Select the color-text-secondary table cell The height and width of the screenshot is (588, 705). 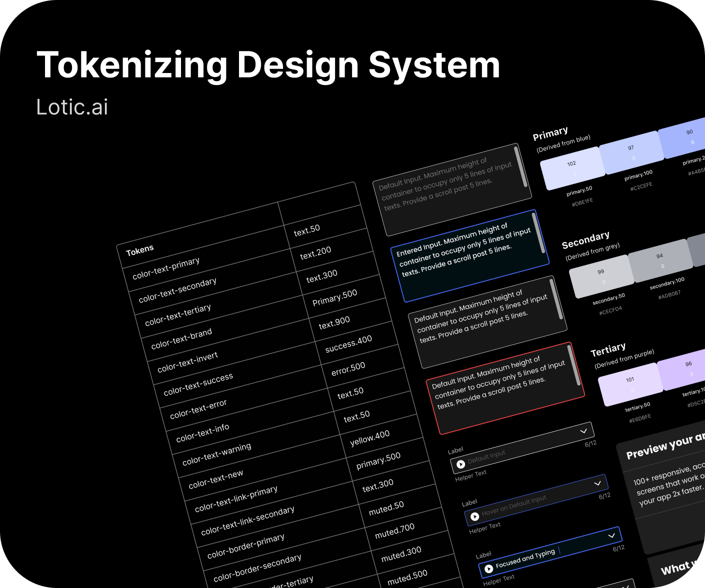pos(212,282)
